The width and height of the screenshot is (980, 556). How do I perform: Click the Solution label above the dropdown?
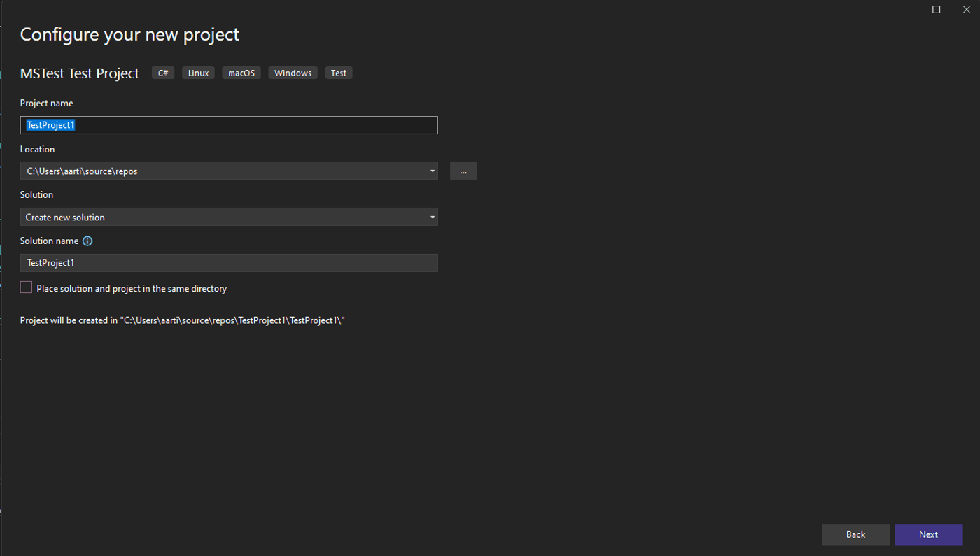(x=36, y=195)
